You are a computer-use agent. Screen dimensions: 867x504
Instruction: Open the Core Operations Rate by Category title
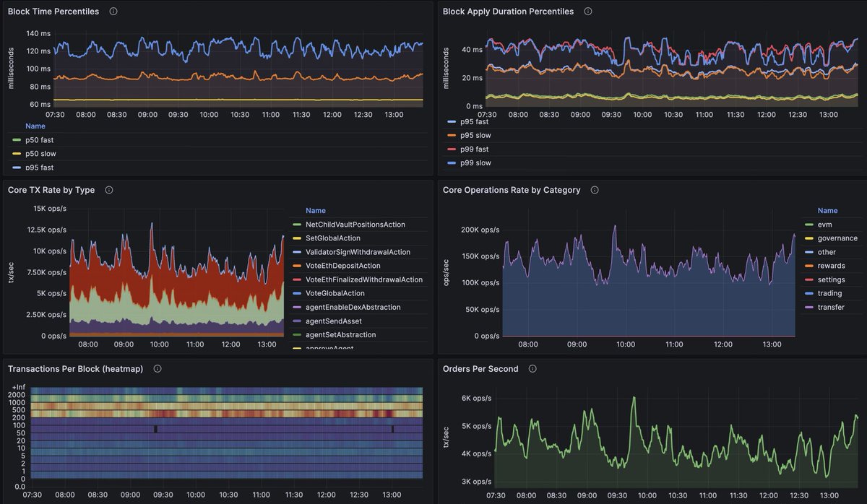coord(512,190)
